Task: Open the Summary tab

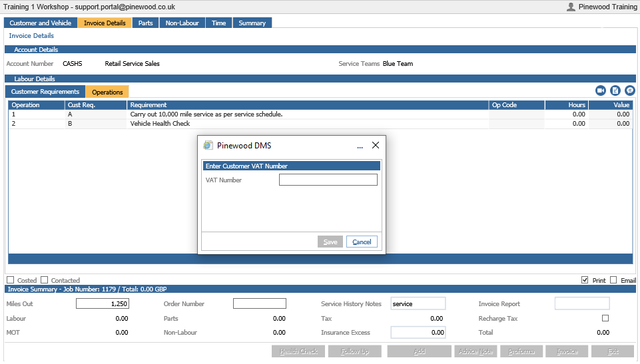Action: pos(252,23)
